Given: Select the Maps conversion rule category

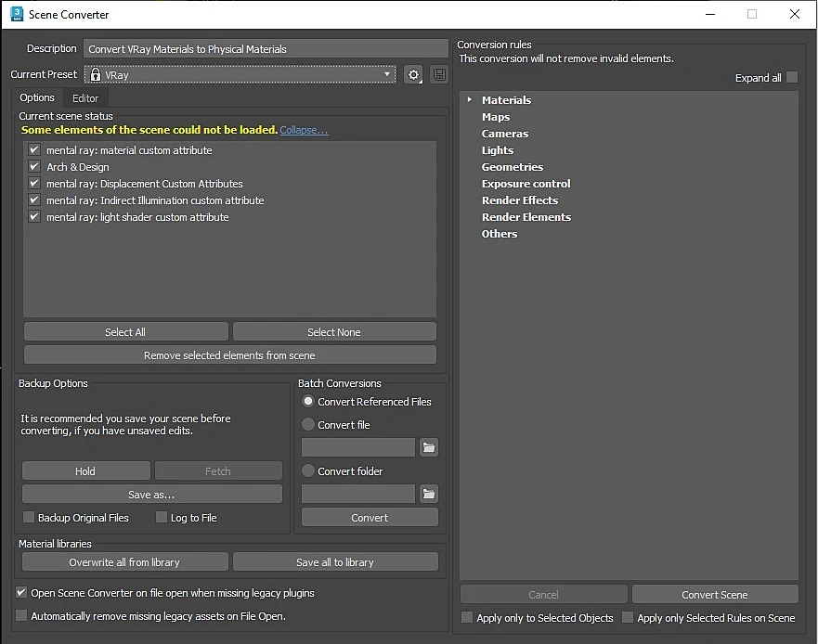Looking at the screenshot, I should point(496,117).
